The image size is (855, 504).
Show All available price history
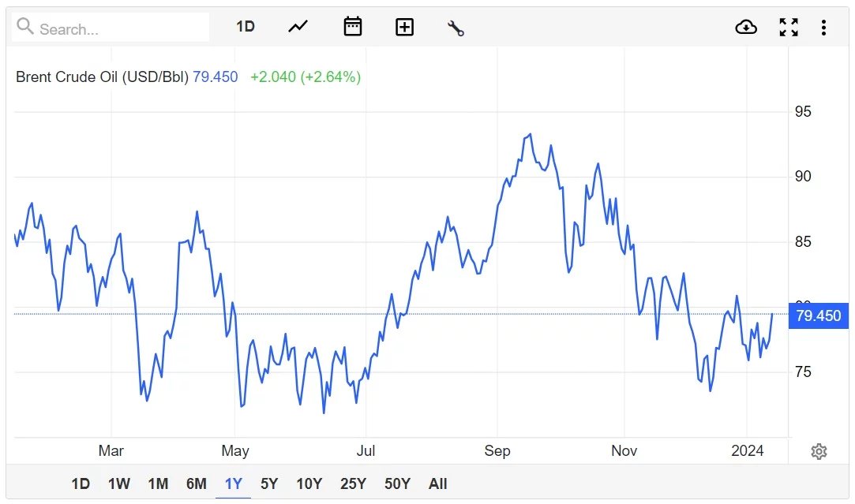pyautogui.click(x=437, y=483)
